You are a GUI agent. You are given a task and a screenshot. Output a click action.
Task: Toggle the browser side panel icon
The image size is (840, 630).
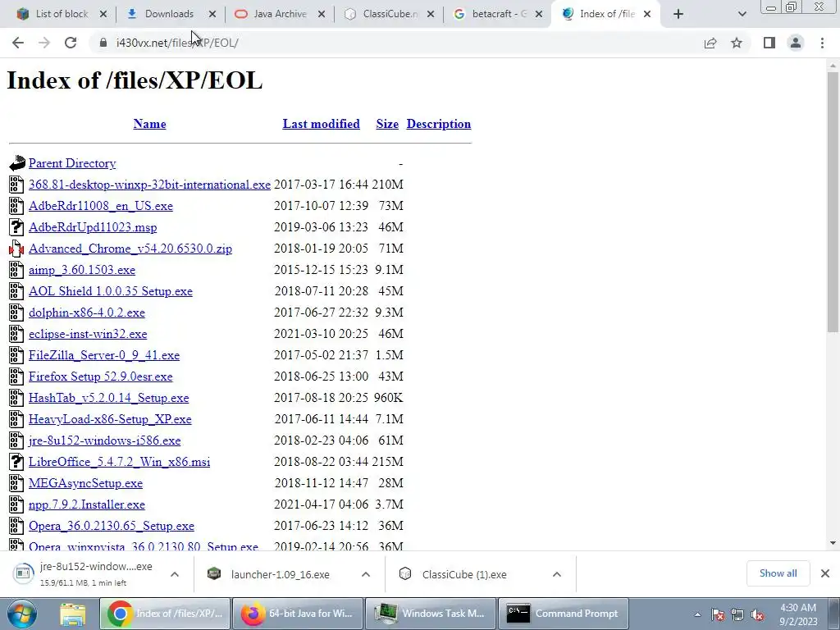click(x=769, y=43)
